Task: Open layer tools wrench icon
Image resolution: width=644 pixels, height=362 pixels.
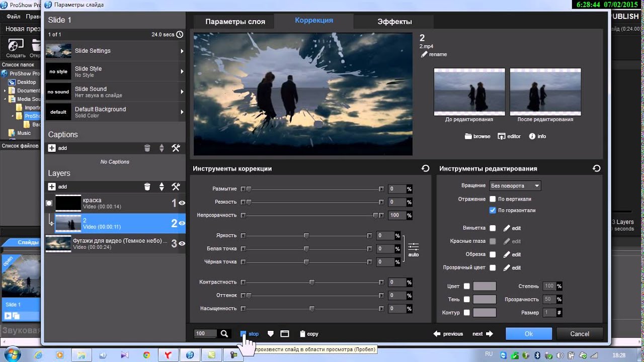Action: (176, 187)
